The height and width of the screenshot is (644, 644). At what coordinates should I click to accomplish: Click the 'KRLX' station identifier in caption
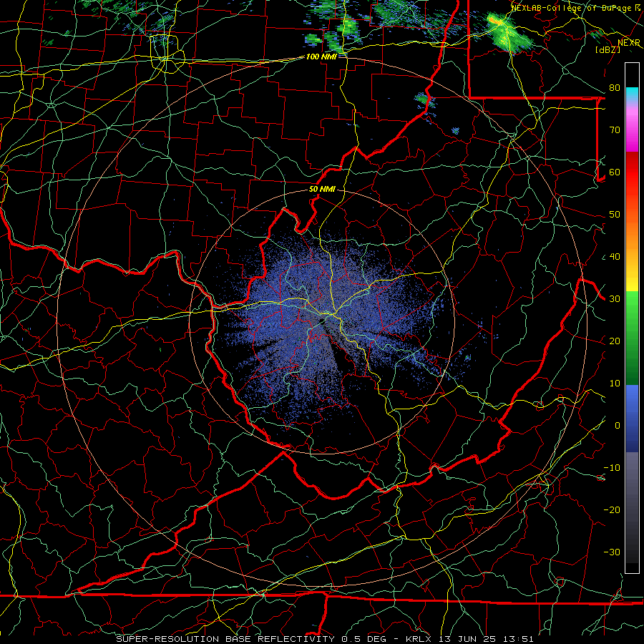(x=420, y=639)
